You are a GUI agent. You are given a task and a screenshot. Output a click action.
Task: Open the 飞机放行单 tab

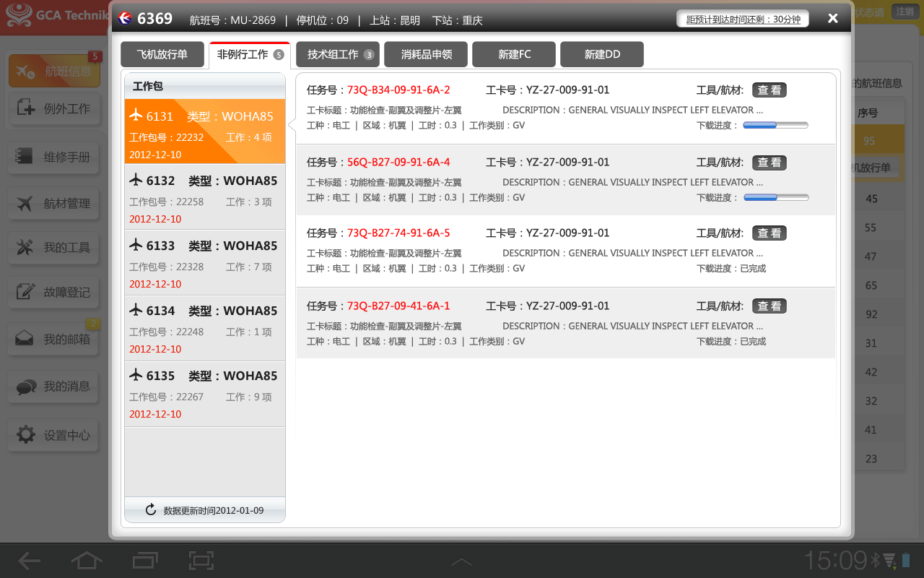tap(162, 55)
